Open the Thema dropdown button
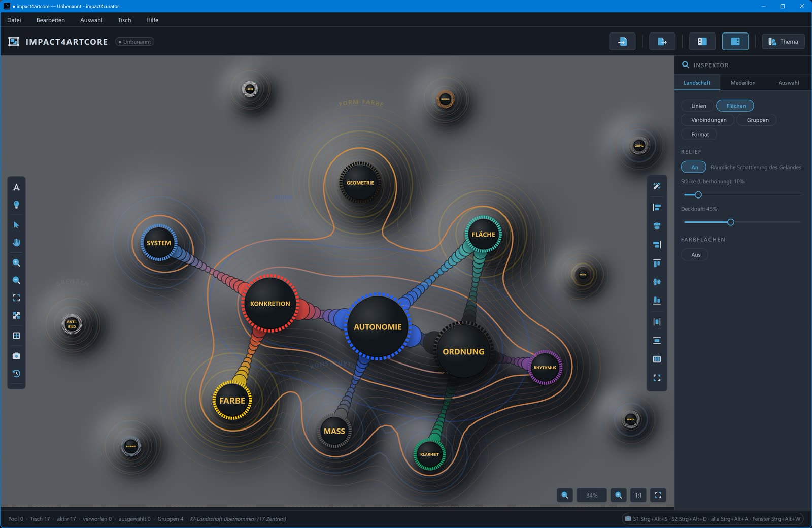Image resolution: width=812 pixels, height=528 pixels. tap(783, 41)
